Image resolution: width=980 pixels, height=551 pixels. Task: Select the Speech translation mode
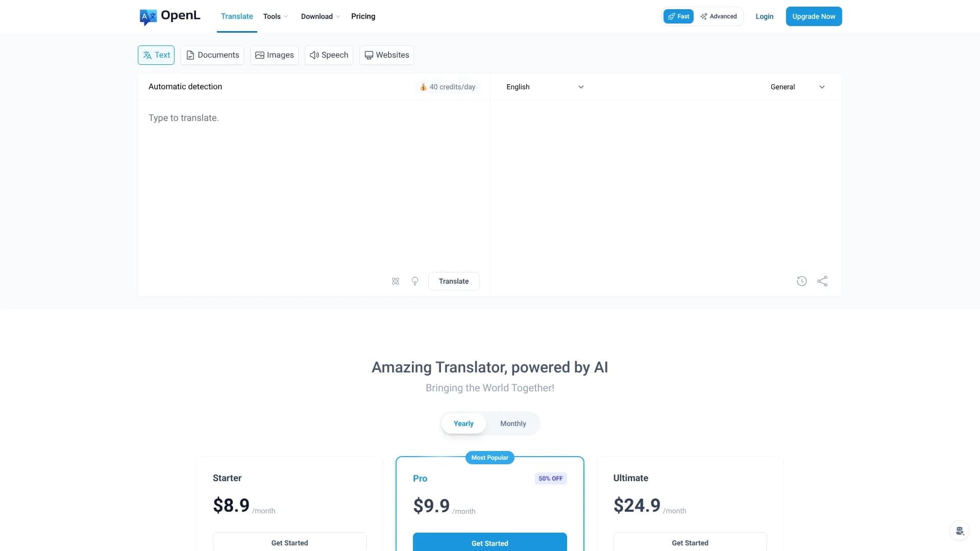[x=329, y=55]
